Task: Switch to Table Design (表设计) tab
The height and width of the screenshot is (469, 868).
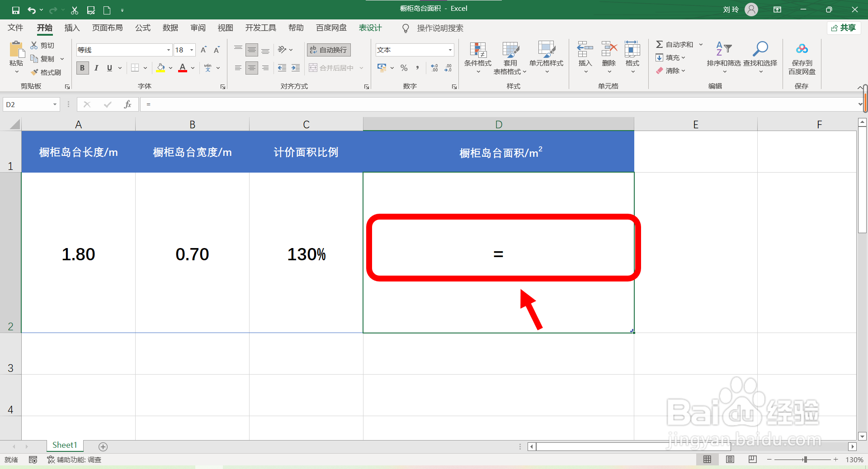Action: point(370,28)
